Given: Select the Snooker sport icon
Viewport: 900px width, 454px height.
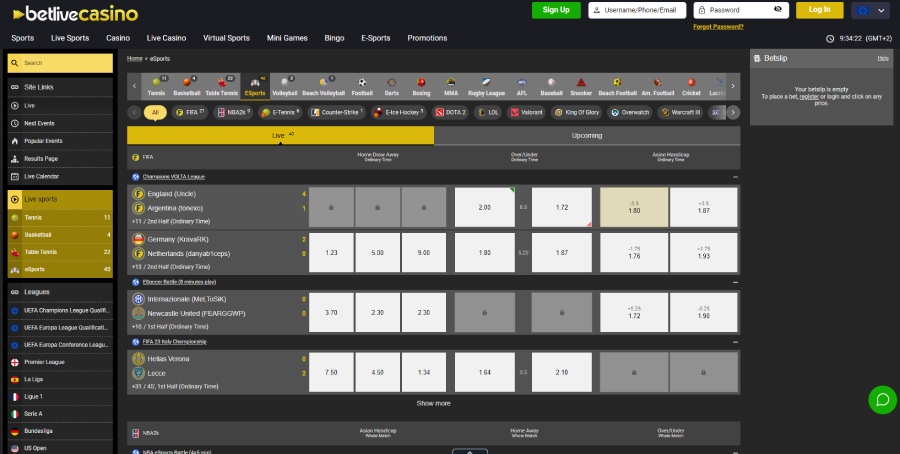Looking at the screenshot, I should (581, 86).
